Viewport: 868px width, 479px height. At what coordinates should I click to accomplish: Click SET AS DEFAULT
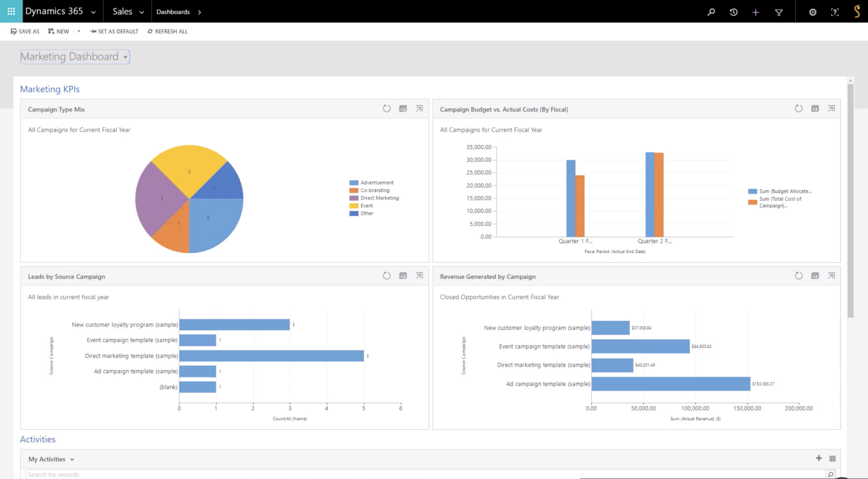[114, 31]
